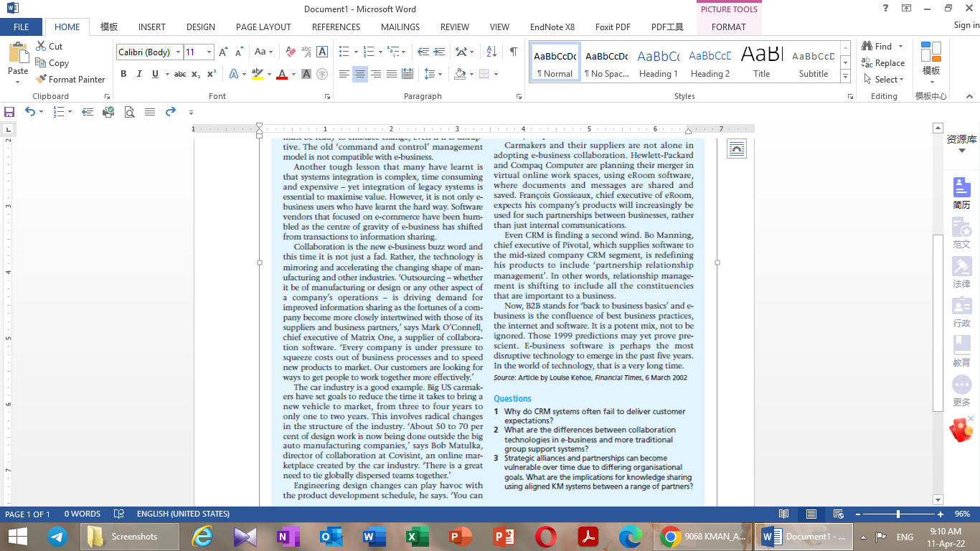The image size is (980, 551).
Task: Activate the Format Painter
Action: point(70,79)
